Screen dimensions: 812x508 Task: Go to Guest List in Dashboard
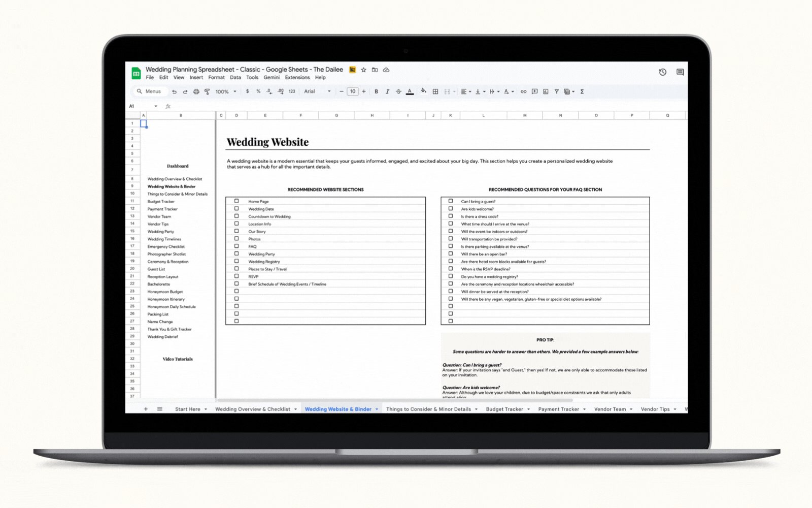156,269
